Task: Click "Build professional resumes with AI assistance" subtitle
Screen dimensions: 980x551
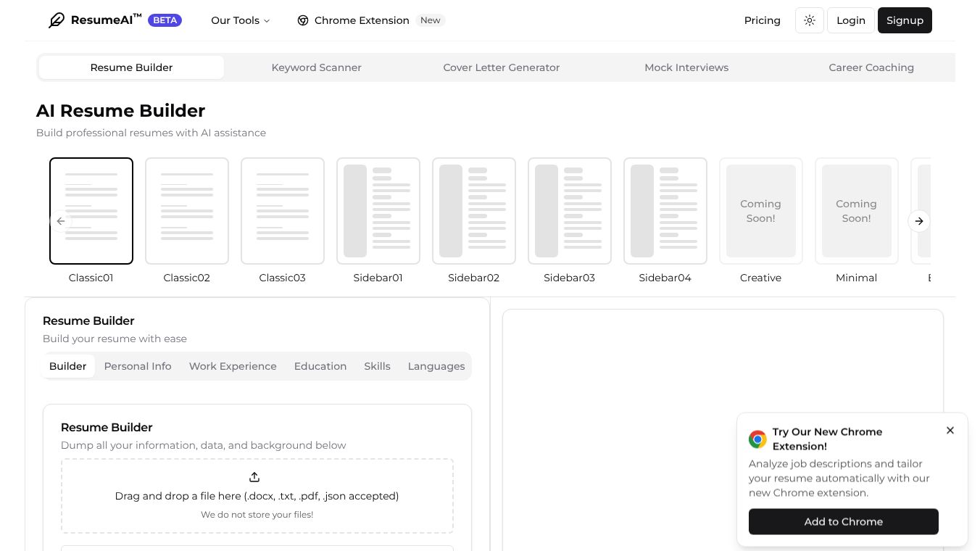Action: [151, 133]
